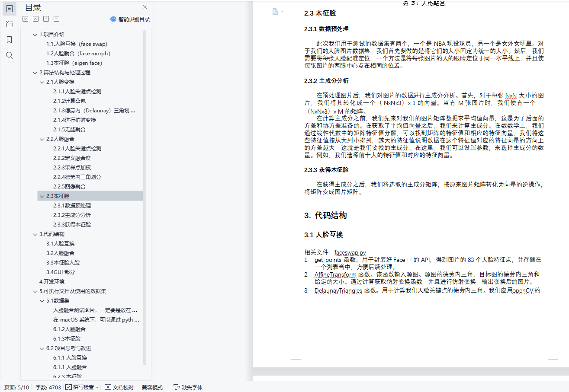Click 缺失字体 in status bar

point(188,387)
